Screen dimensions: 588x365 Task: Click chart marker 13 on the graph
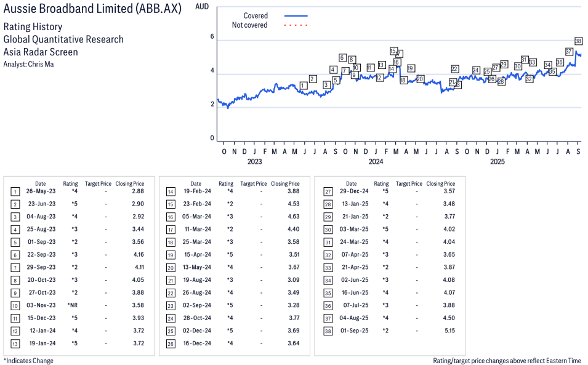(x=382, y=65)
